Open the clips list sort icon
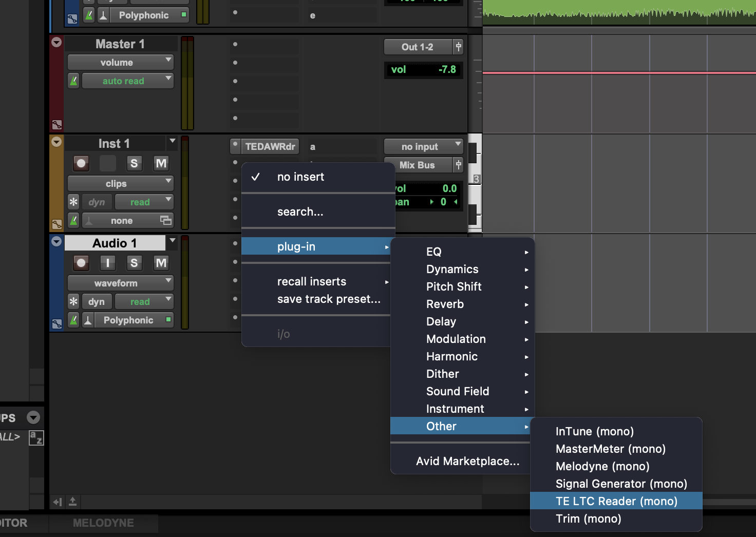This screenshot has height=537, width=756. click(x=36, y=438)
